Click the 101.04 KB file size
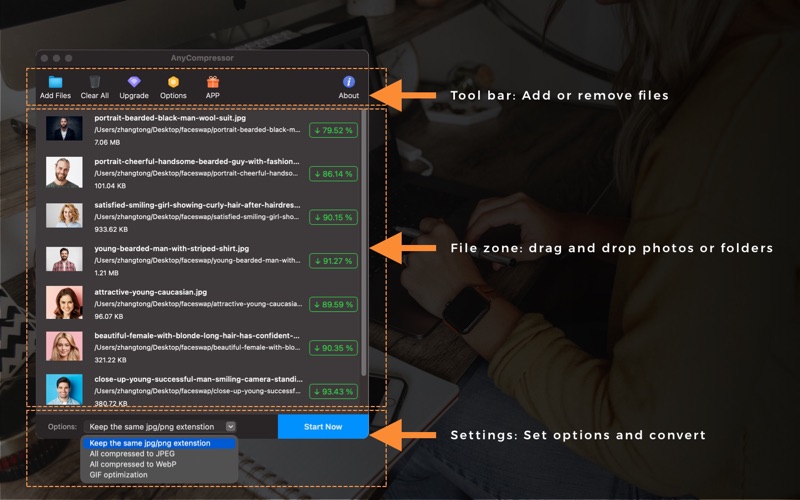This screenshot has height=500, width=800. (x=110, y=186)
